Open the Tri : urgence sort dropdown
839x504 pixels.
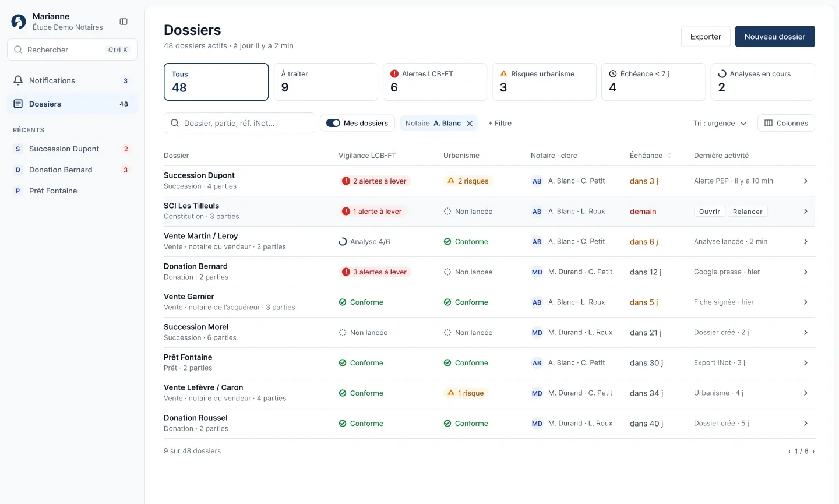click(720, 123)
